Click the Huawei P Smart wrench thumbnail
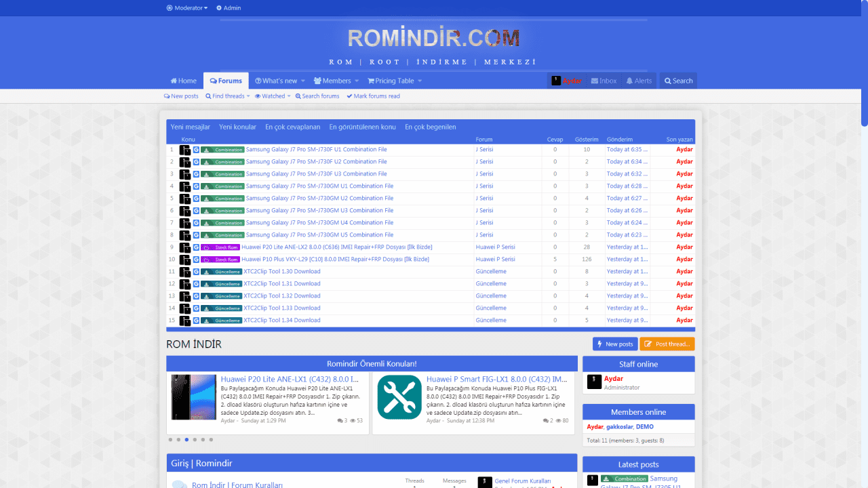The image size is (868, 488). click(399, 397)
